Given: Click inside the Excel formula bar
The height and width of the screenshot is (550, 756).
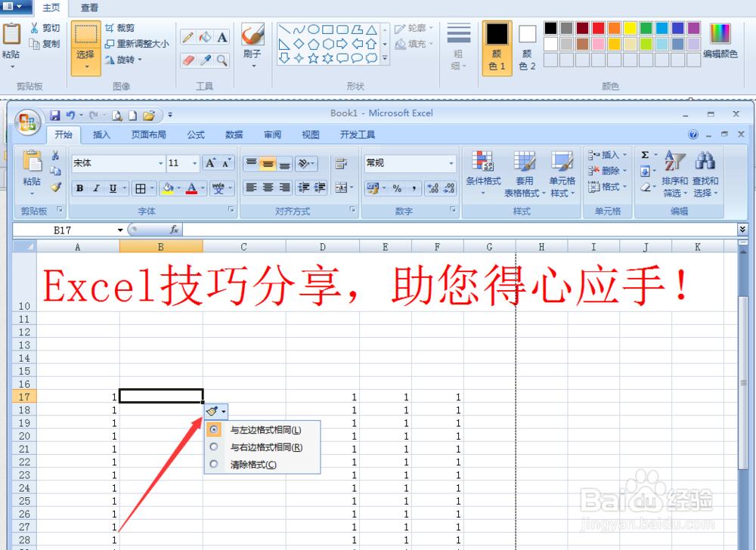Looking at the screenshot, I should tap(378, 229).
